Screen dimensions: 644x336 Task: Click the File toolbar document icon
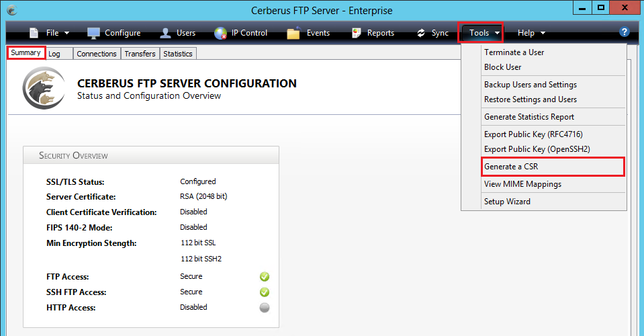click(x=34, y=33)
